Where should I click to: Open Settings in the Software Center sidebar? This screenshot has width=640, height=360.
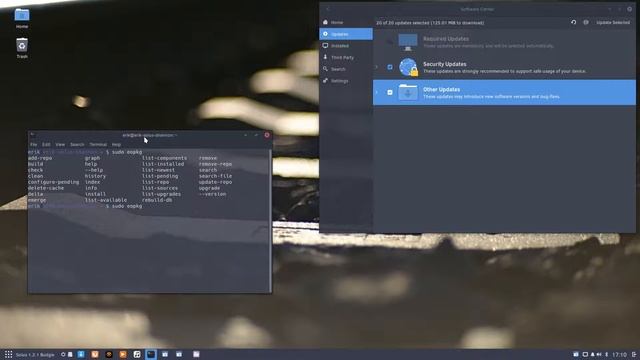click(346, 81)
